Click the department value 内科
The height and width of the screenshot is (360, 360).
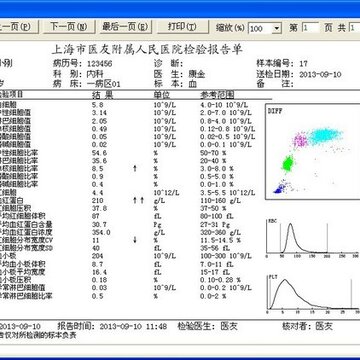pos(95,74)
